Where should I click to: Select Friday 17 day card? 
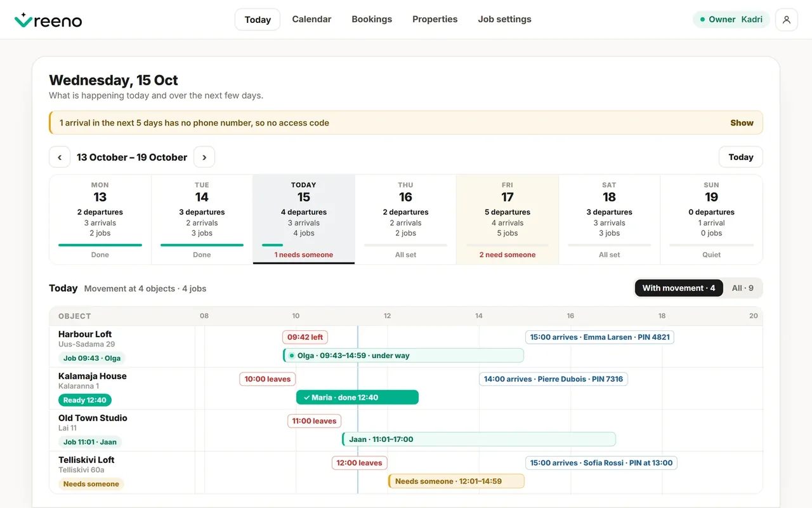(507, 220)
